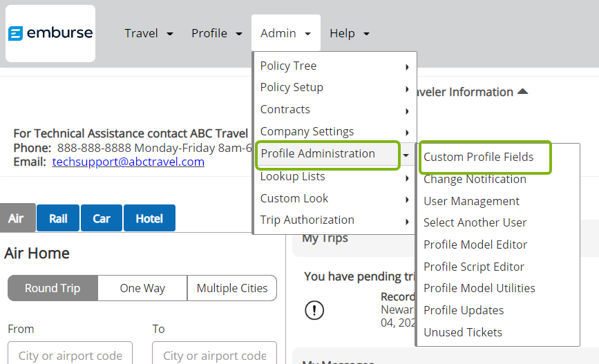This screenshot has height=364, width=599.
Task: Select the Round Trip option
Action: point(53,288)
